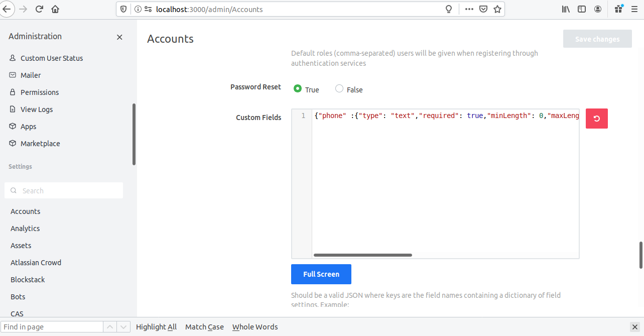Click the admin sidebar vertical scrollbar

coord(134,134)
